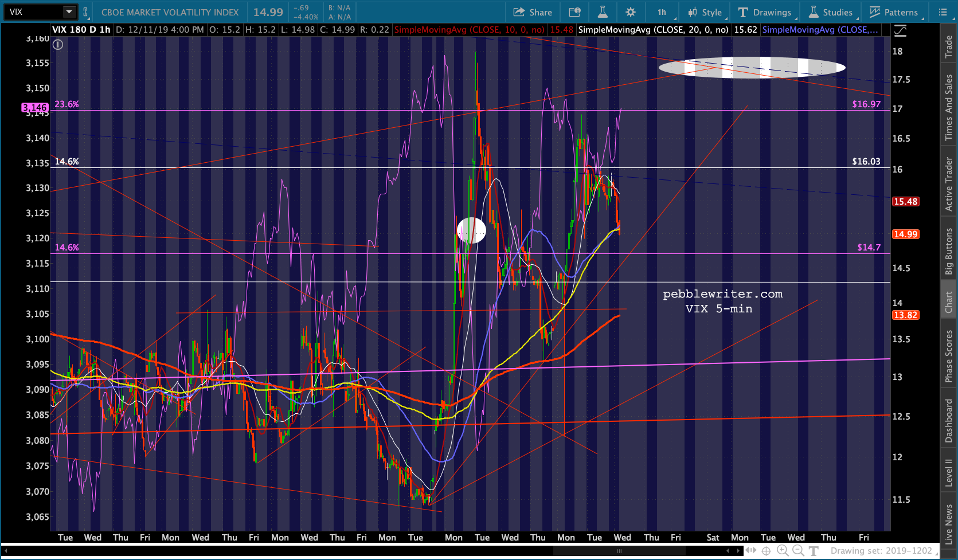Screen dimensions: 958x560
Task: Expand the VIX symbol dropdown
Action: tap(69, 11)
